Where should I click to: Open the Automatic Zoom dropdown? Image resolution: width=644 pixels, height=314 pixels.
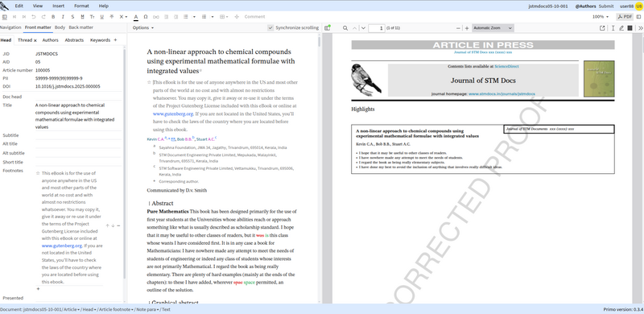tap(493, 28)
